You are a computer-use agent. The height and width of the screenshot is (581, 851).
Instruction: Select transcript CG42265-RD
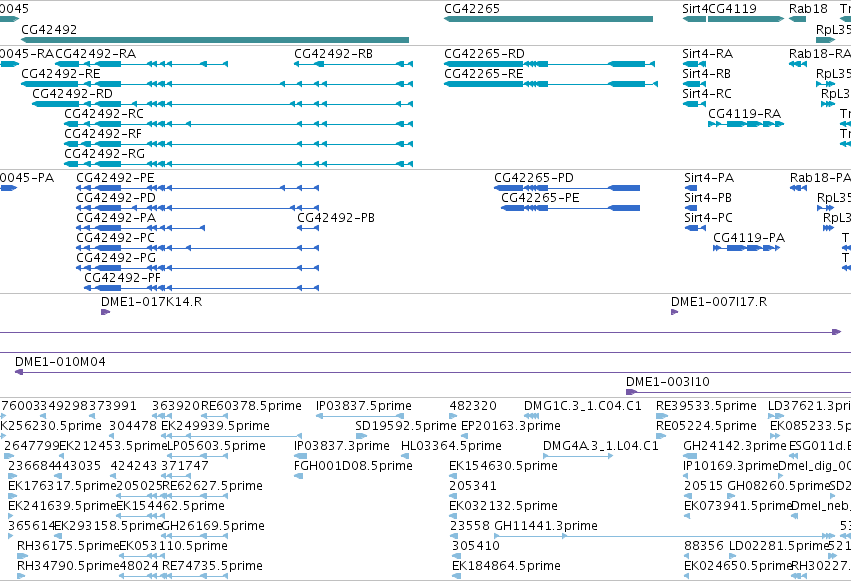[550, 64]
